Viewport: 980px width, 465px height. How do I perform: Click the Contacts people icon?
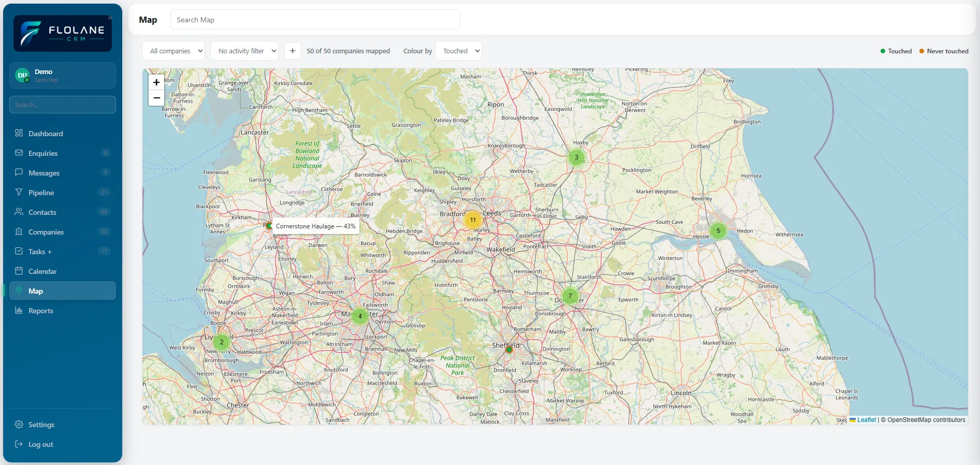[19, 212]
